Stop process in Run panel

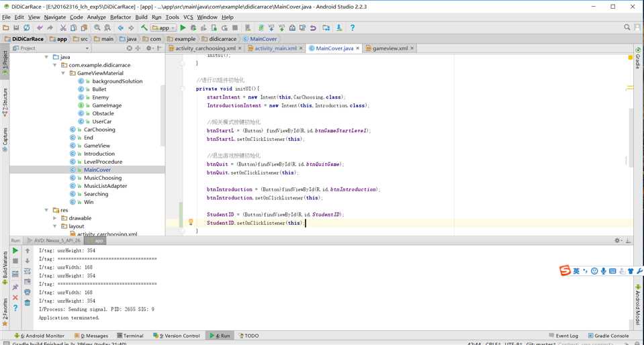coord(15,261)
